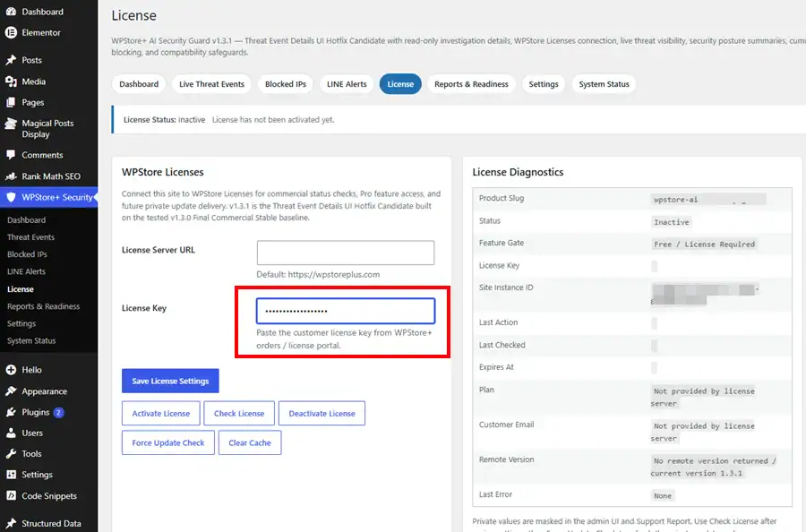Open the Rank Math SEO menu
The height and width of the screenshot is (532, 806).
(49, 176)
